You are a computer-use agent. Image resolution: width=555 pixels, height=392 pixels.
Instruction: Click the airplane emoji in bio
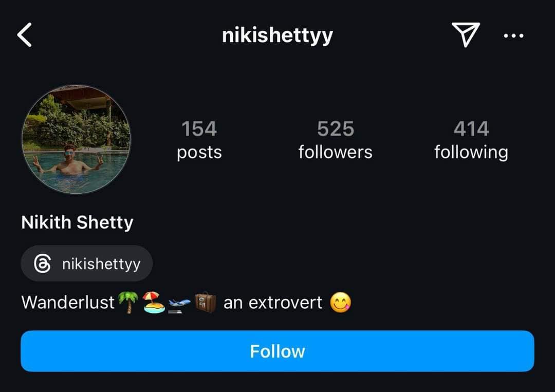click(179, 305)
